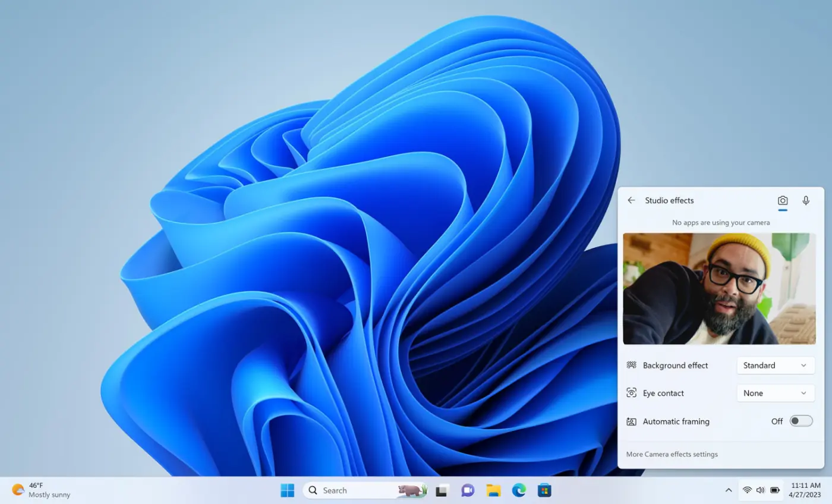The image size is (832, 504).
Task: Click the camera preview thumbnail
Action: 719,288
